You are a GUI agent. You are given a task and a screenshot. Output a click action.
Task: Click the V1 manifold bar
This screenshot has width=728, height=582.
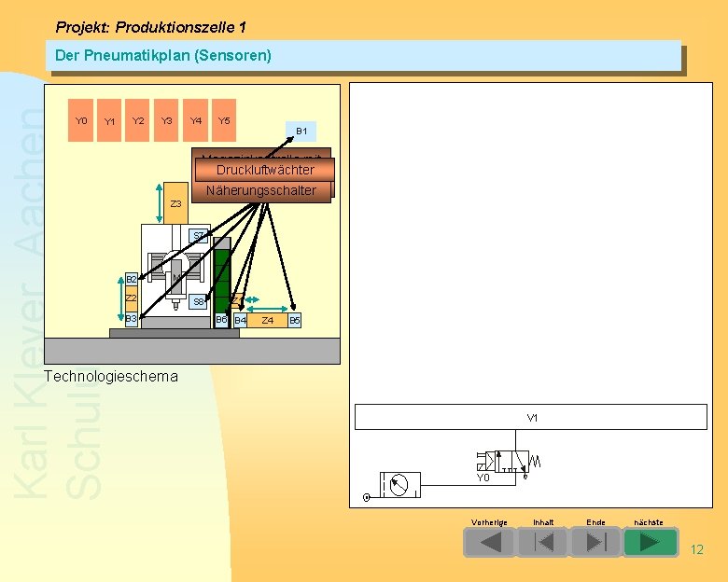pos(531,417)
